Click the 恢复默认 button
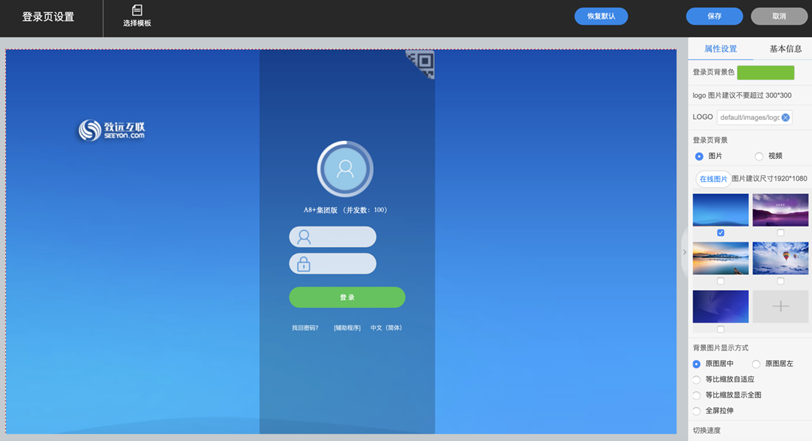The image size is (812, 441). pyautogui.click(x=601, y=16)
